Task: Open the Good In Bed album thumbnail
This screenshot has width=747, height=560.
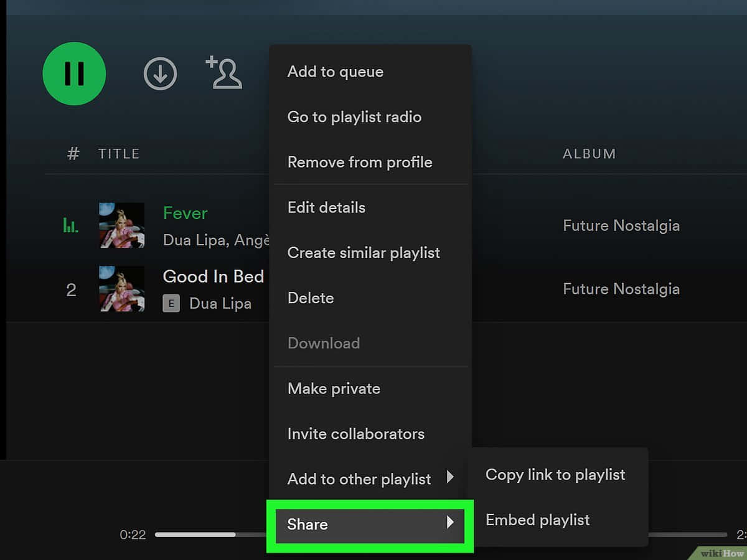Action: [x=122, y=289]
